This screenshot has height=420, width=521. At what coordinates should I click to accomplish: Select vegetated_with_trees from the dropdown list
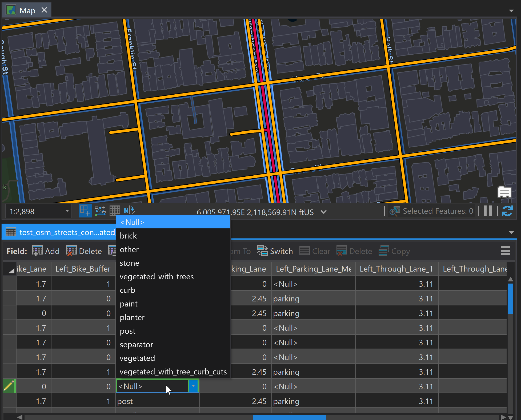157,277
